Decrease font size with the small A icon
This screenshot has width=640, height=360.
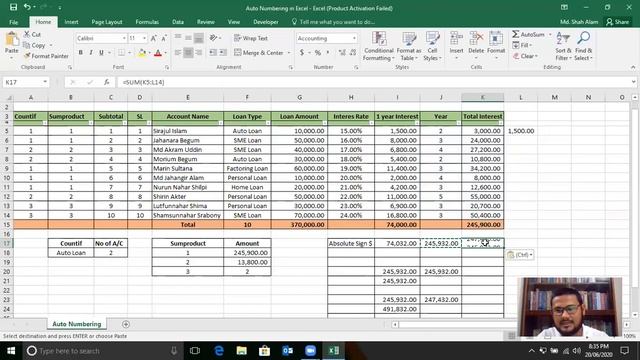coord(164,38)
